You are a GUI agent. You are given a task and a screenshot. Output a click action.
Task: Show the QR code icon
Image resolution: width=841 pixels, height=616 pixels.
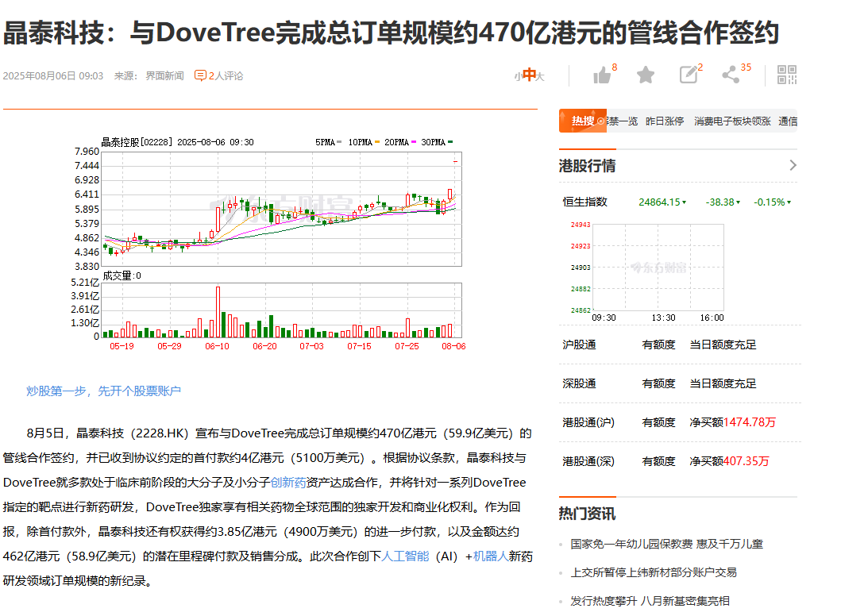pyautogui.click(x=787, y=75)
